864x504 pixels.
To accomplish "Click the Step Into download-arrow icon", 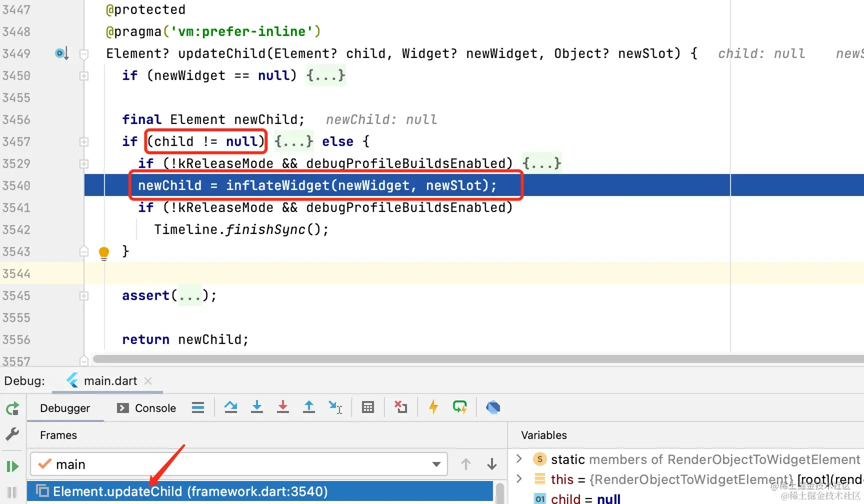I will tap(257, 407).
